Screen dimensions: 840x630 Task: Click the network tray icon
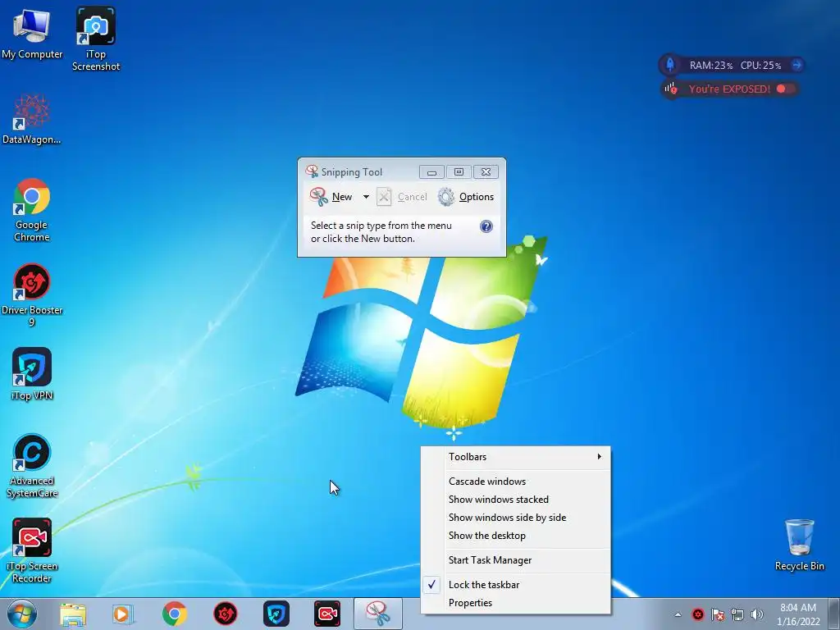tap(737, 614)
